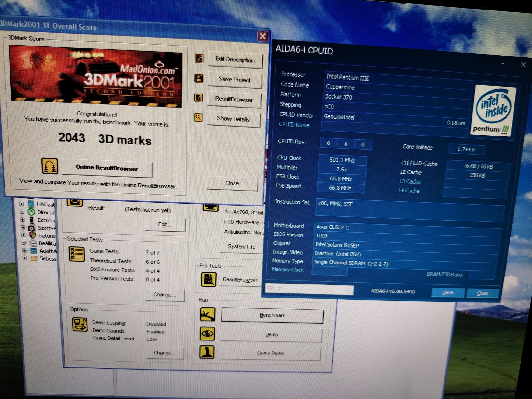
Task: Click the Pro Tools ResultBrowser magnifier icon
Action: coord(209,279)
